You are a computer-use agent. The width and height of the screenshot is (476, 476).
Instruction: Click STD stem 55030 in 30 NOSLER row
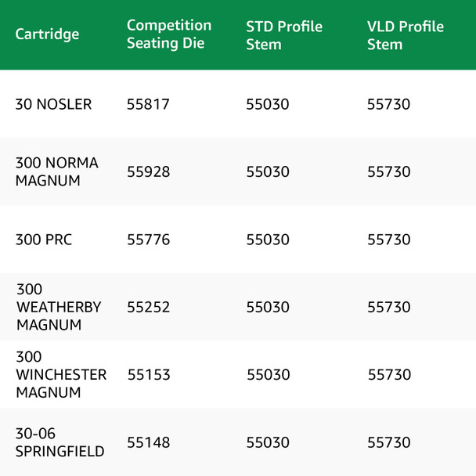(x=268, y=104)
